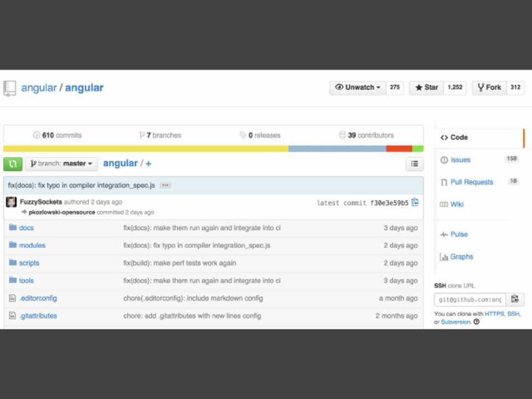Viewport: 532px width, 399px height.
Task: Click the plus icon to create new file
Action: [149, 163]
